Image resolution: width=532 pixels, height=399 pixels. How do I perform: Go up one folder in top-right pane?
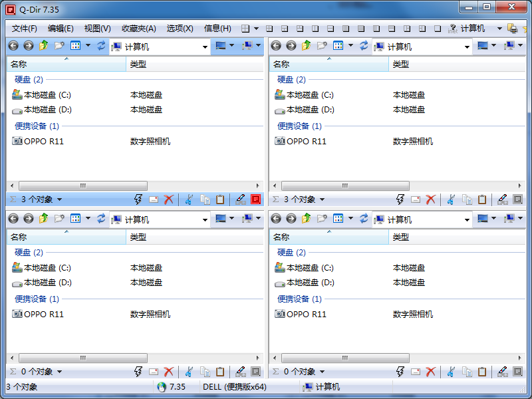(x=307, y=46)
